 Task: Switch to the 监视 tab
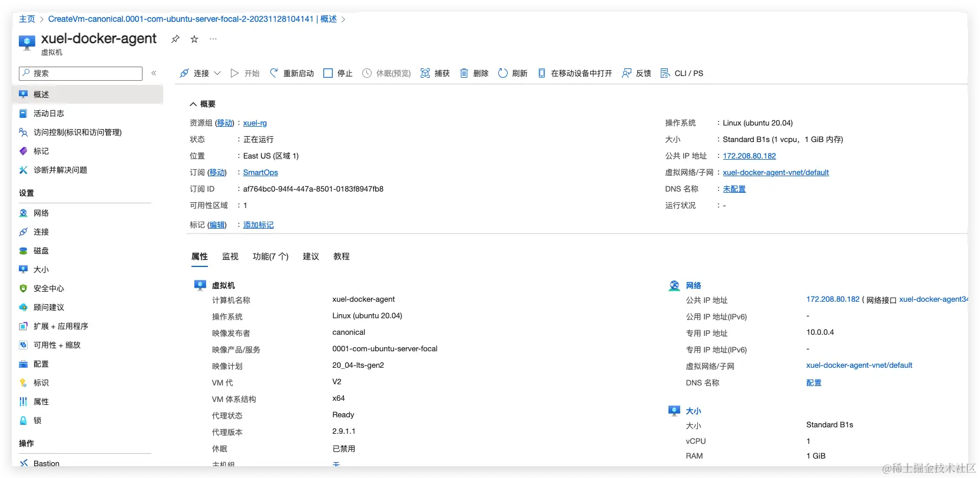click(230, 256)
